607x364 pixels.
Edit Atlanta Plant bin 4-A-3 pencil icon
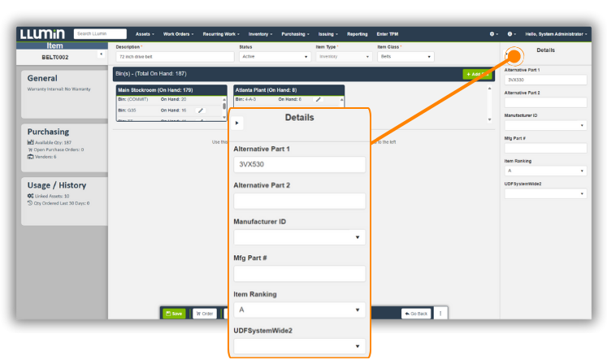click(x=319, y=99)
